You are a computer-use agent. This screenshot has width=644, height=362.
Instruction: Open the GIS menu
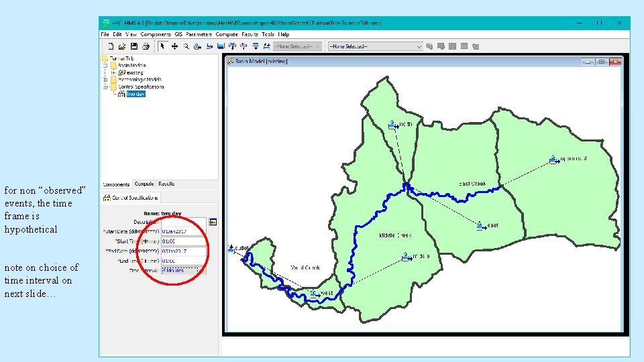click(178, 34)
